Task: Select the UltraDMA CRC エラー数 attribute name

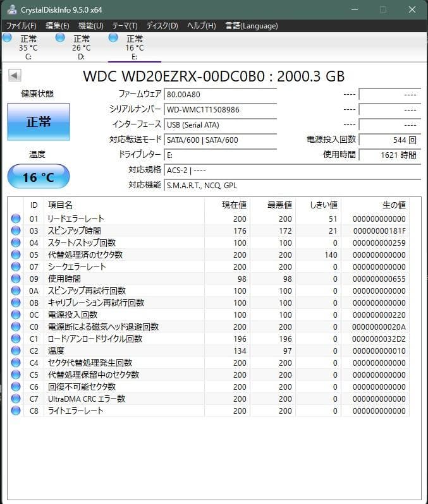Action: 87,399
